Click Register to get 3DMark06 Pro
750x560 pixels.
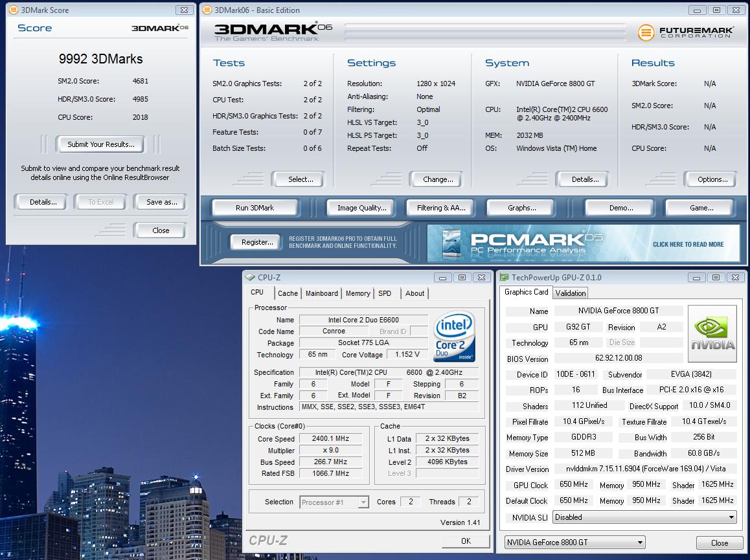(x=257, y=242)
